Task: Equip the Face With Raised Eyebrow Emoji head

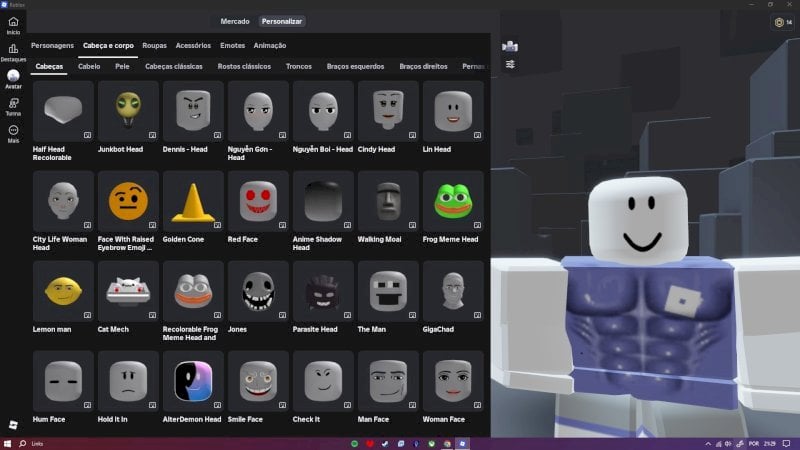Action: coord(128,201)
